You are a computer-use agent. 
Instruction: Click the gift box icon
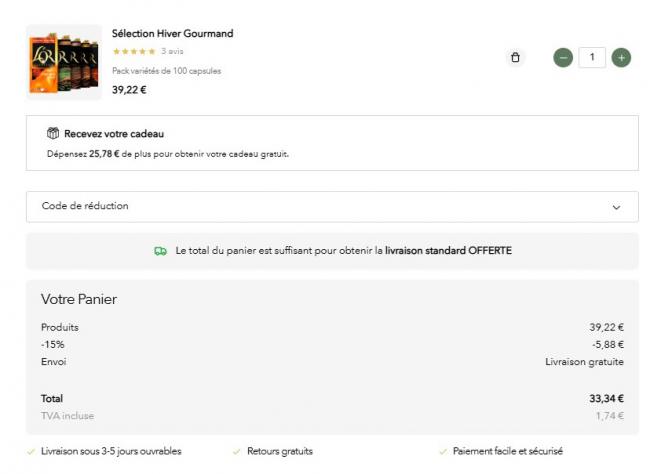tap(53, 133)
